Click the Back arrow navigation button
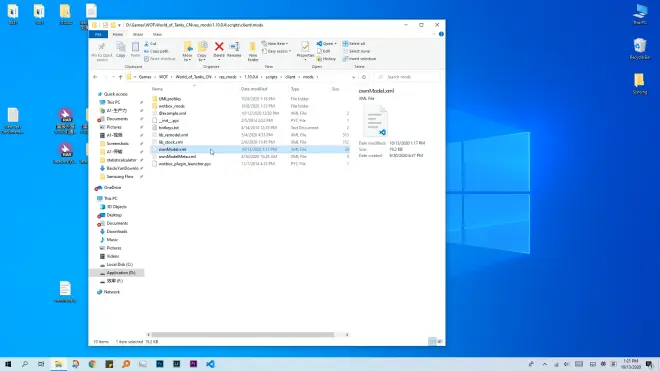 point(95,77)
